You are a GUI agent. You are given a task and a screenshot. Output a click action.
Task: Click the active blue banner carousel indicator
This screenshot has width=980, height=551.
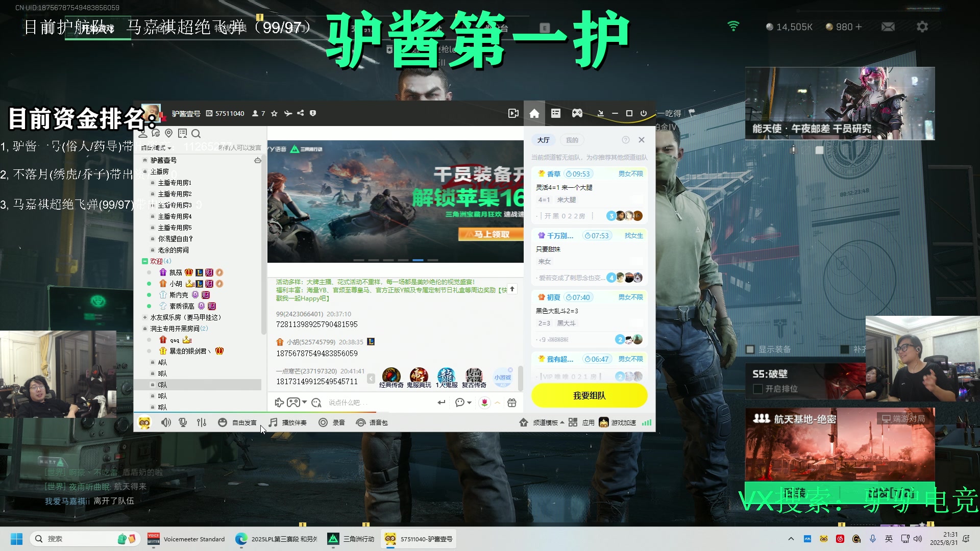pyautogui.click(x=418, y=260)
